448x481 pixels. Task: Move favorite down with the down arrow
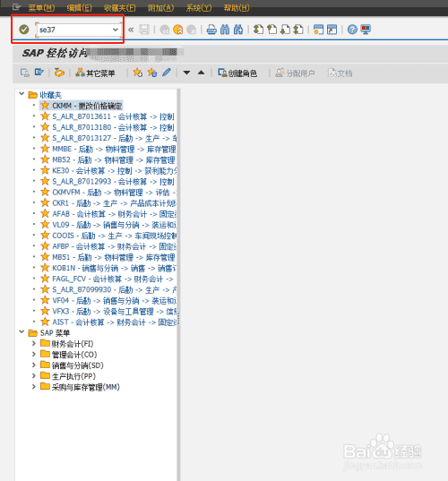click(186, 73)
